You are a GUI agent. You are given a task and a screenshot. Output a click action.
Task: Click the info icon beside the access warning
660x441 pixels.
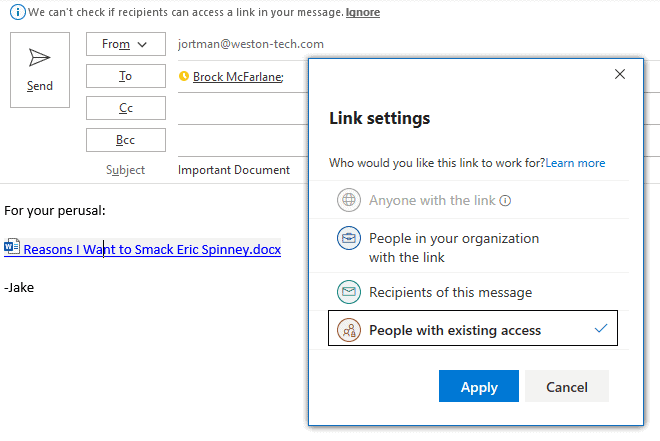tap(18, 12)
